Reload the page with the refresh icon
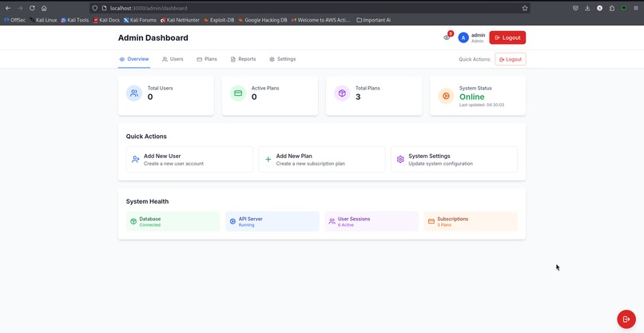This screenshot has width=644, height=333. click(x=32, y=8)
